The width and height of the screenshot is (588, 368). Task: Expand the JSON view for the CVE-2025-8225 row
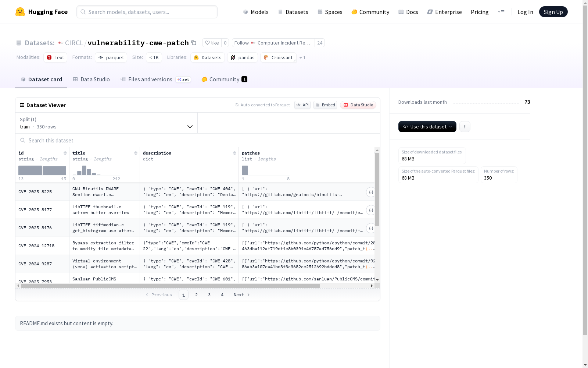pyautogui.click(x=371, y=192)
